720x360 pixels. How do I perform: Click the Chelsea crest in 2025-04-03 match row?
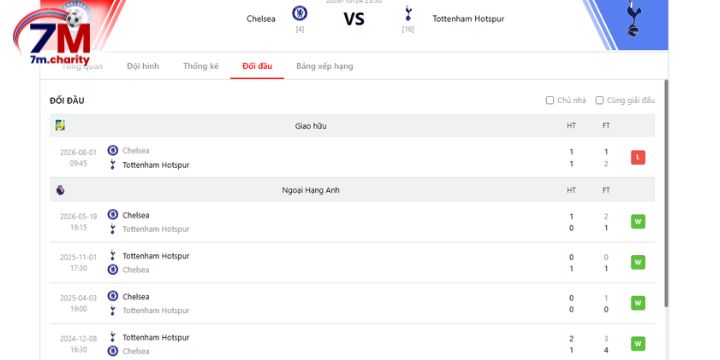112,296
